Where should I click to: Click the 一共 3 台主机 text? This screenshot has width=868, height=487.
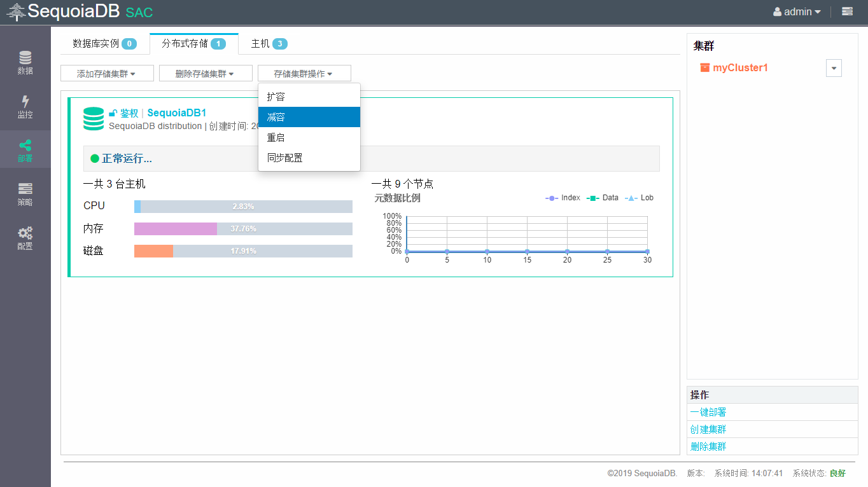coord(115,184)
